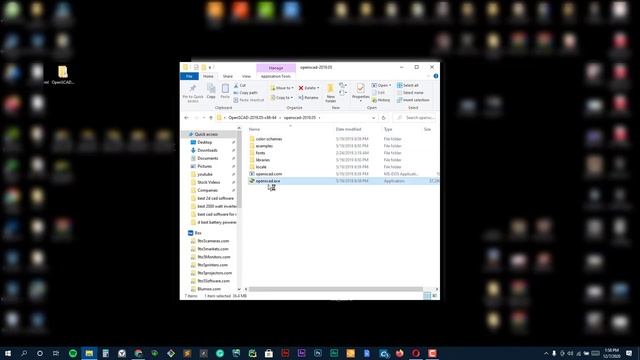Click History in the Open group
Viewport: 640px width, 360px height.
tap(381, 100)
